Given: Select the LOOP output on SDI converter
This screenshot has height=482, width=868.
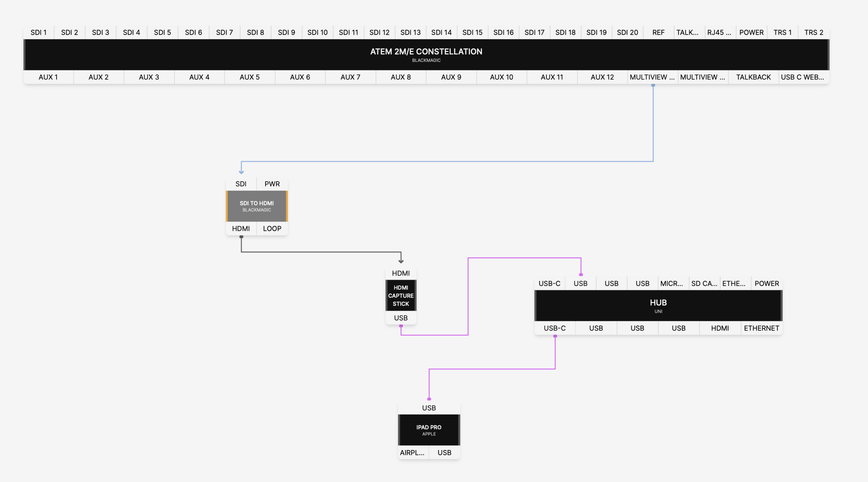Looking at the screenshot, I should point(272,228).
